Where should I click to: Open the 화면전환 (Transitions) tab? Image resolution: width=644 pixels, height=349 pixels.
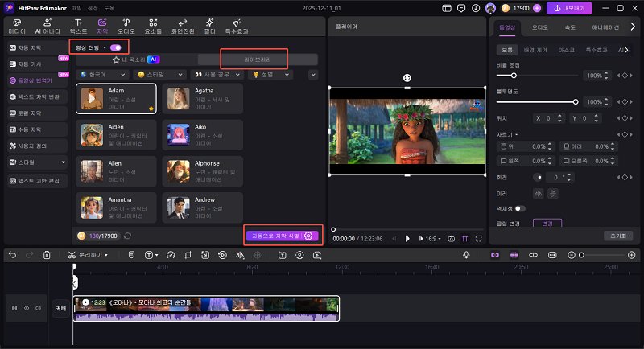183,27
